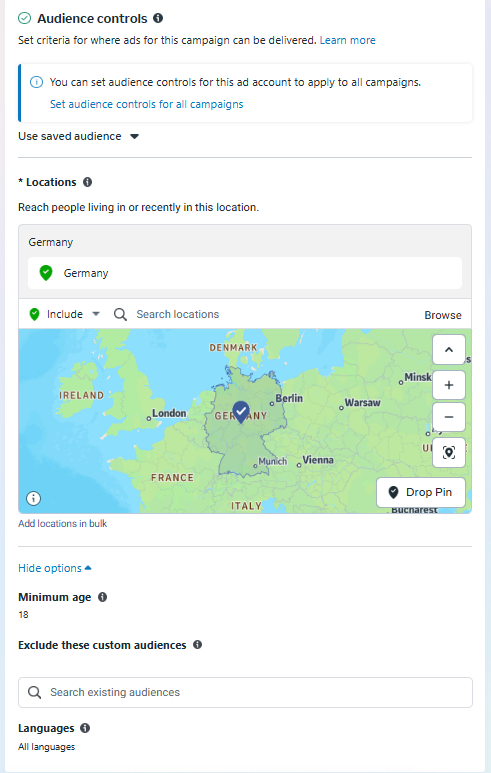The image size is (491, 773).
Task: Click Browse locations
Action: (x=443, y=315)
